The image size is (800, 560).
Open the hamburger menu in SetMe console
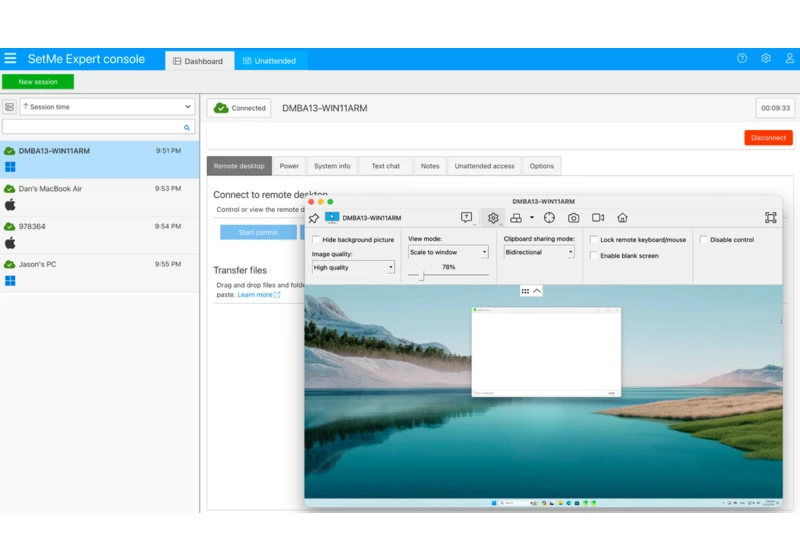(10, 59)
